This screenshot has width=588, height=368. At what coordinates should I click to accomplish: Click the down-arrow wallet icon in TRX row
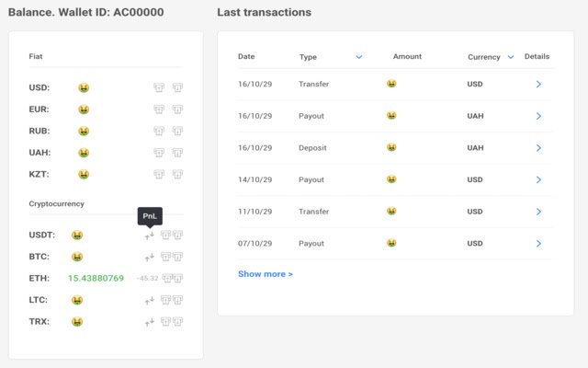click(x=177, y=322)
